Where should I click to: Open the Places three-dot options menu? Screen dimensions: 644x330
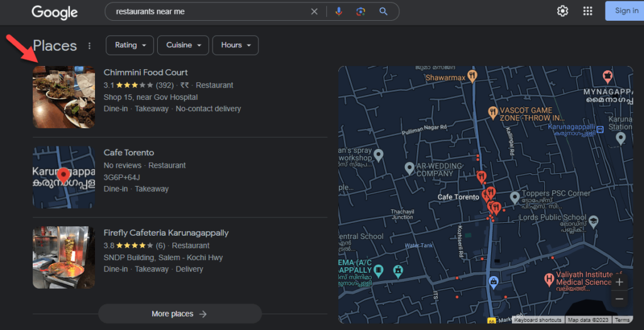[89, 45]
